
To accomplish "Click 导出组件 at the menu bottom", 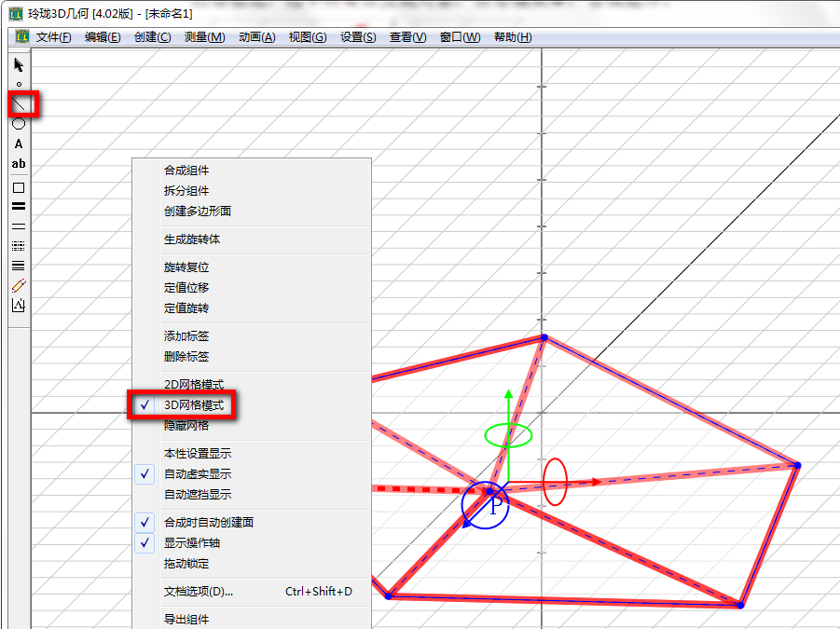I will coord(186,620).
